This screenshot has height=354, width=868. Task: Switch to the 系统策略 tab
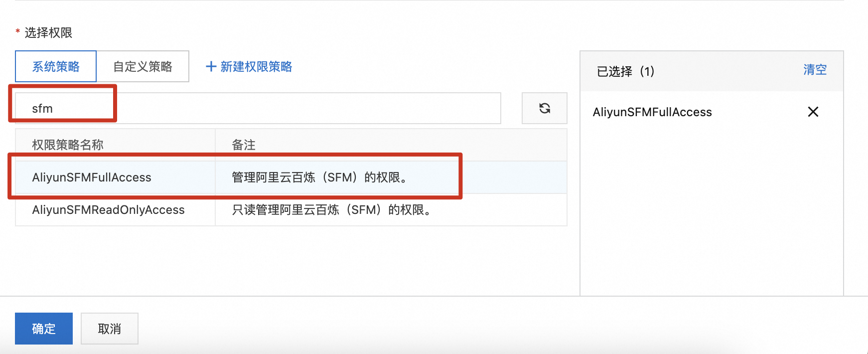click(56, 66)
